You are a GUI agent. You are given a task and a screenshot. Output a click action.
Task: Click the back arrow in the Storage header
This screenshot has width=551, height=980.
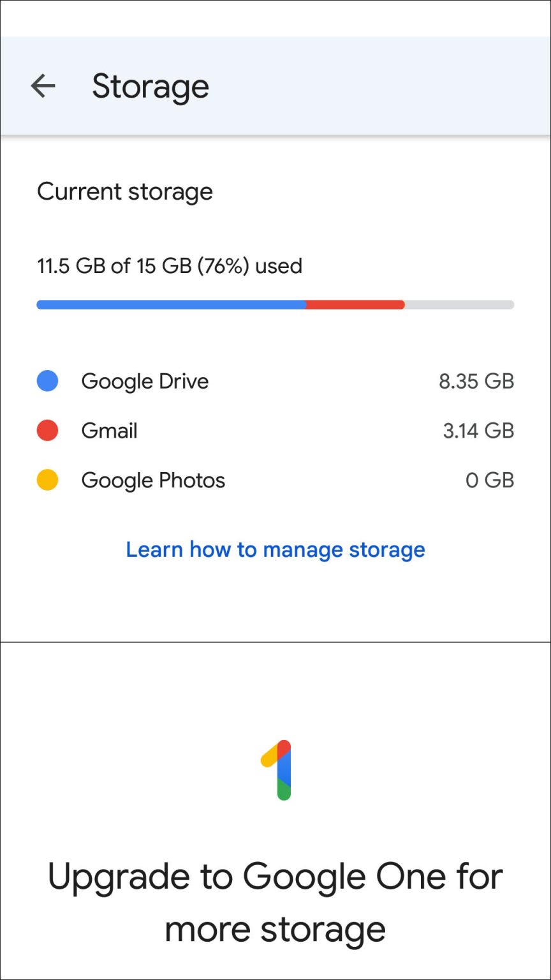click(x=43, y=86)
